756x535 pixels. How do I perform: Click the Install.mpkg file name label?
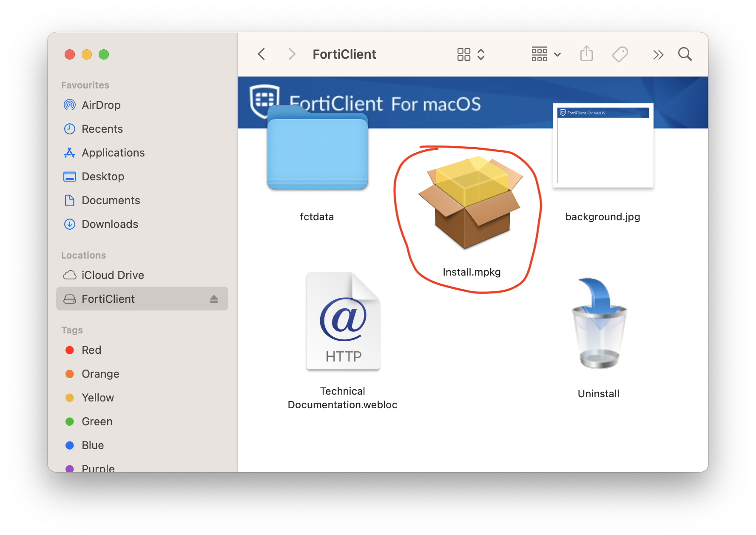(x=472, y=272)
